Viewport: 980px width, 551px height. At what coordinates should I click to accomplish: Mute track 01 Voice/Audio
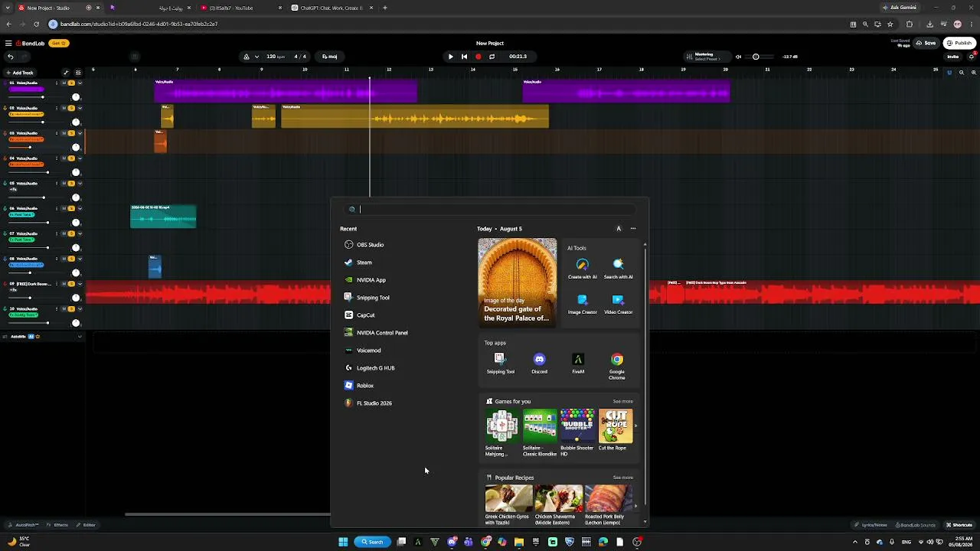pos(64,83)
